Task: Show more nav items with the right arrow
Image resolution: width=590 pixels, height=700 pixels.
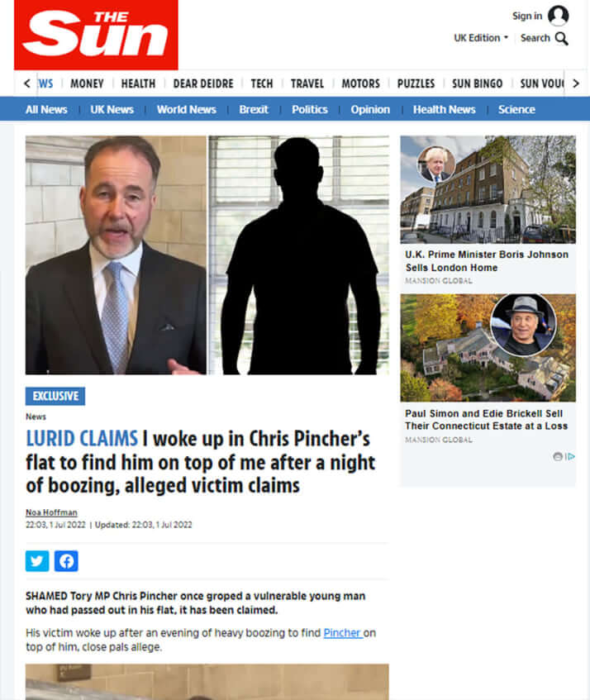Action: click(576, 83)
